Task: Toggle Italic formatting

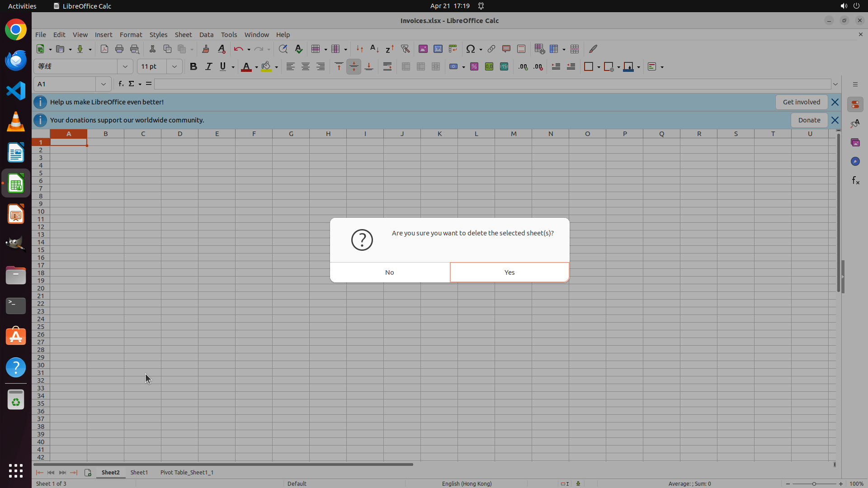Action: [208, 66]
